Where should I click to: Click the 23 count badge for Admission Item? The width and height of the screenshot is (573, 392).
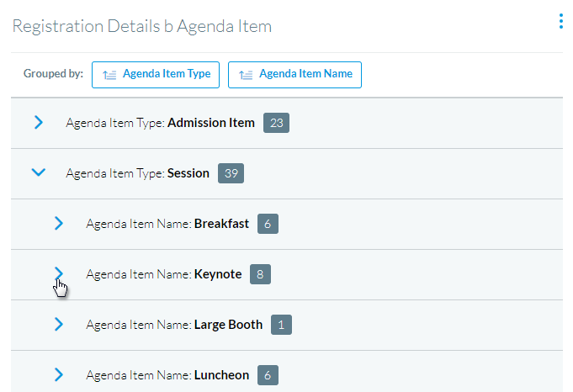coord(276,123)
